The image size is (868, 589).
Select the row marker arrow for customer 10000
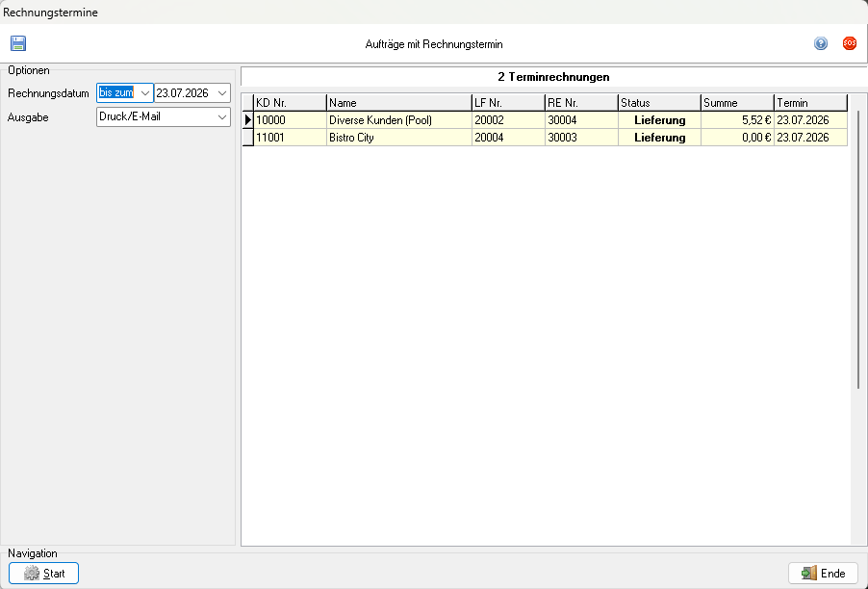[x=248, y=120]
